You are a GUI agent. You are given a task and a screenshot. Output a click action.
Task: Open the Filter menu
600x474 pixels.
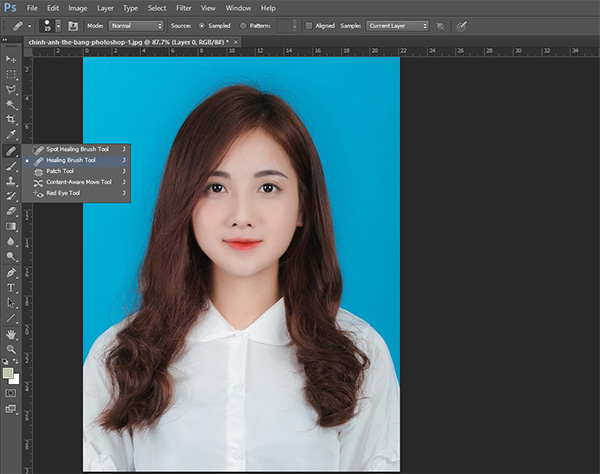pyautogui.click(x=183, y=7)
